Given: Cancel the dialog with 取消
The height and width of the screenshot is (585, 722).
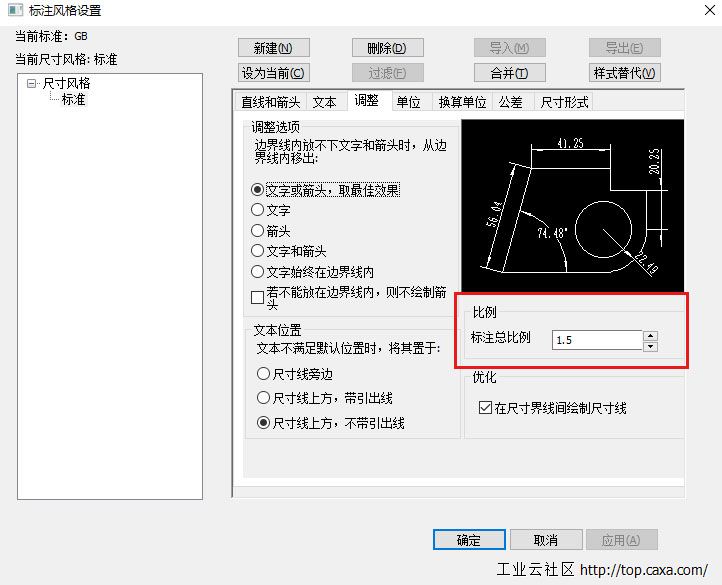Looking at the screenshot, I should pyautogui.click(x=546, y=539).
